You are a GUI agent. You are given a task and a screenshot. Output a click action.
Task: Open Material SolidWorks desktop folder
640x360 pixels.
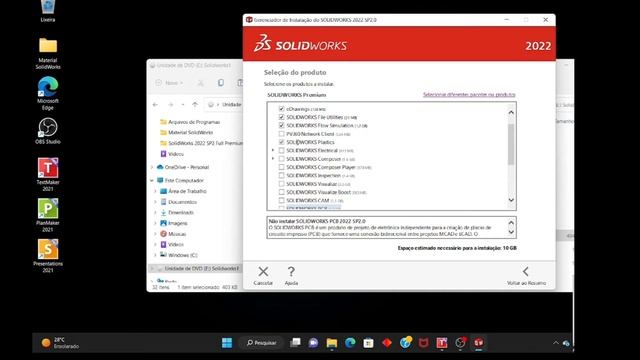click(48, 53)
